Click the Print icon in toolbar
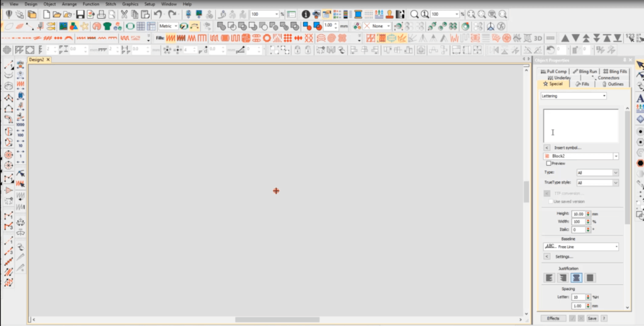The height and width of the screenshot is (326, 644). pyautogui.click(x=101, y=14)
